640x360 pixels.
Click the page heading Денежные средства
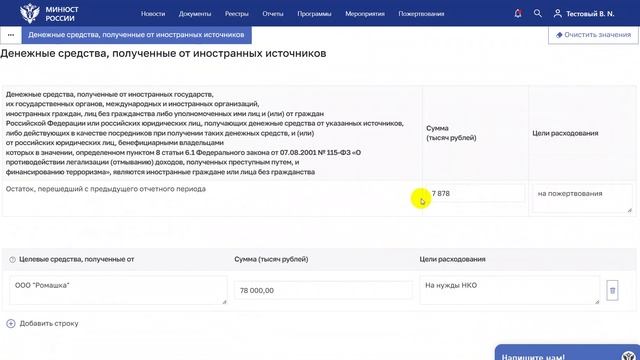(163, 53)
